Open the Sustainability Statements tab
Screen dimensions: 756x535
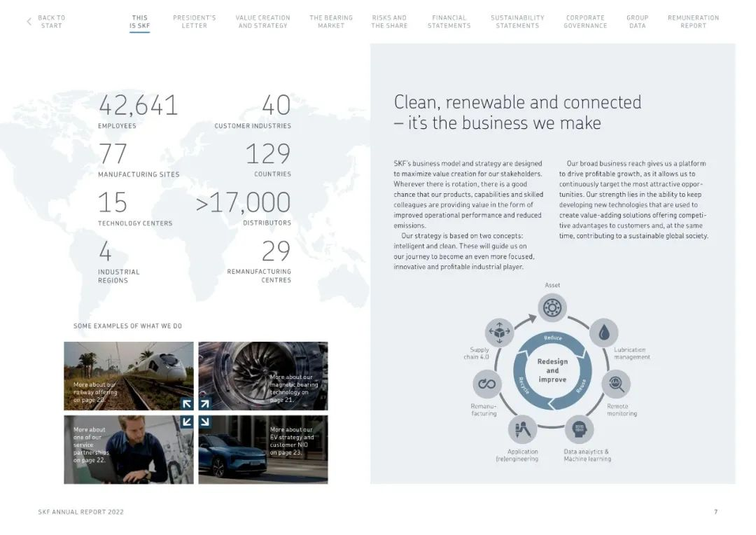click(x=517, y=22)
